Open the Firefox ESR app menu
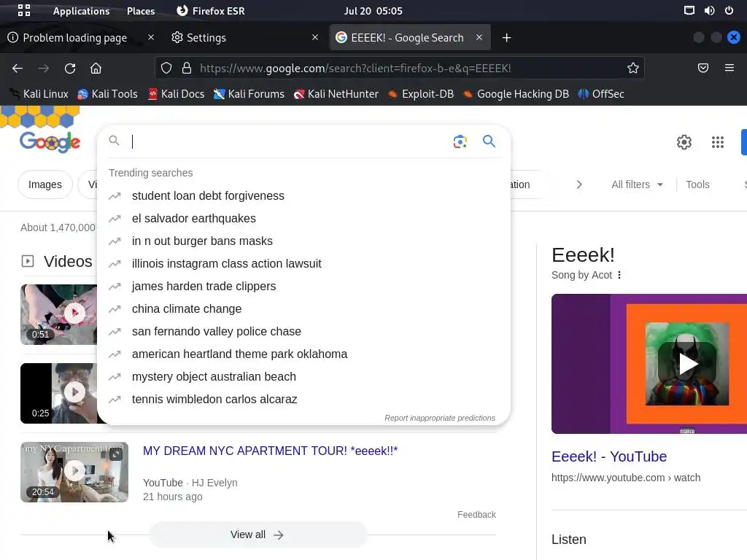This screenshot has width=747, height=560. click(x=211, y=11)
